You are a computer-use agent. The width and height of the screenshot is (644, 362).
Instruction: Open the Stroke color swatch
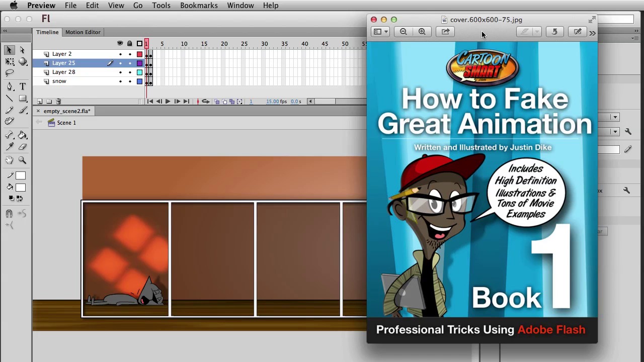pyautogui.click(x=20, y=175)
